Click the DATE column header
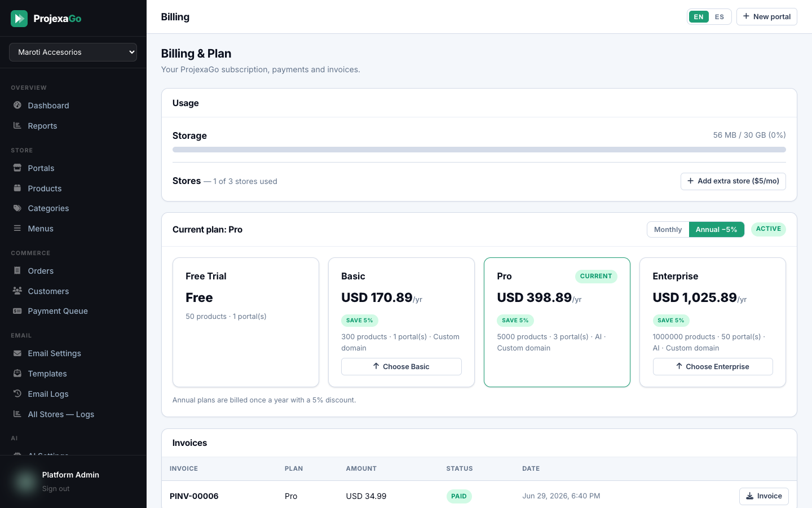The image size is (812, 508). coord(531,468)
